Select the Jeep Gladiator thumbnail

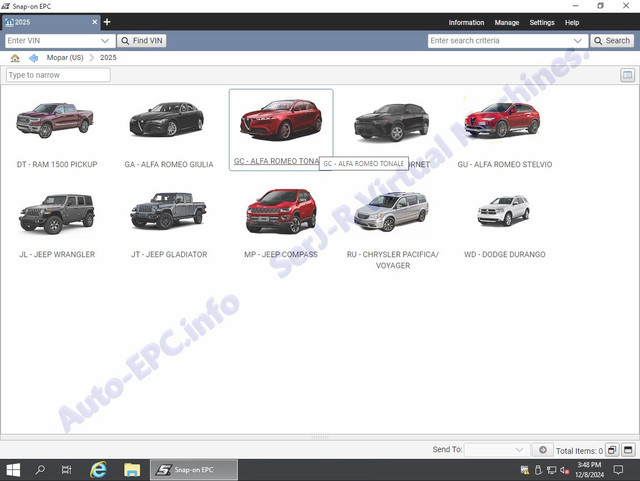point(168,211)
